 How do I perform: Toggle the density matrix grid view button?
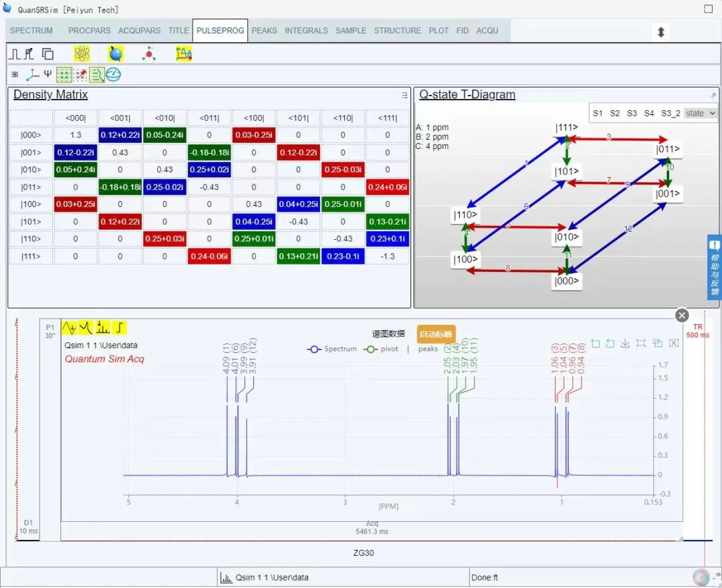coord(64,75)
